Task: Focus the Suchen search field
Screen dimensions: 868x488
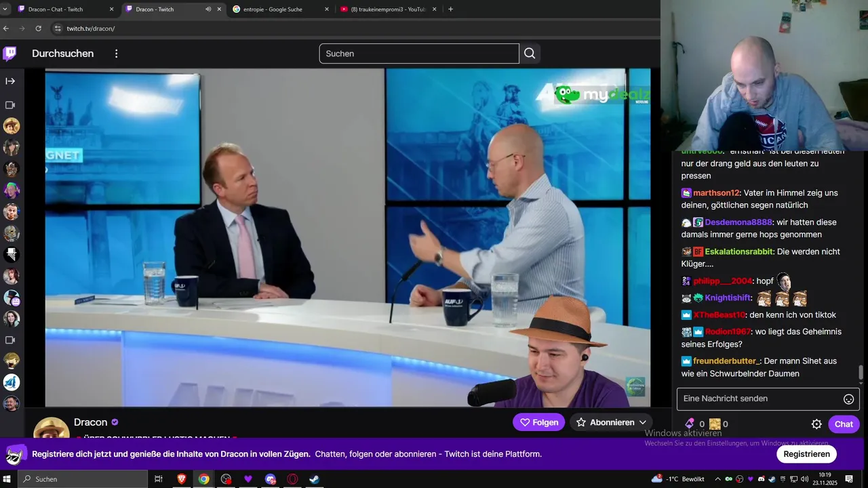Action: (419, 54)
